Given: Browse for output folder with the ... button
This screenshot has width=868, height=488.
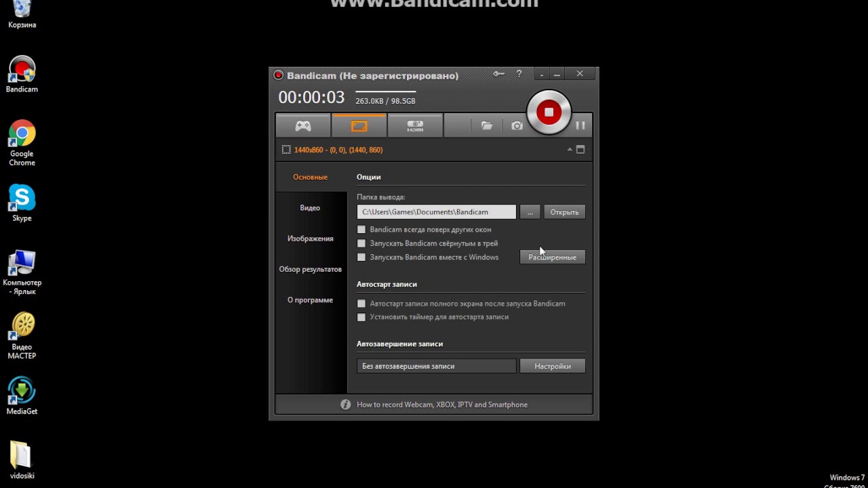Looking at the screenshot, I should click(x=530, y=212).
